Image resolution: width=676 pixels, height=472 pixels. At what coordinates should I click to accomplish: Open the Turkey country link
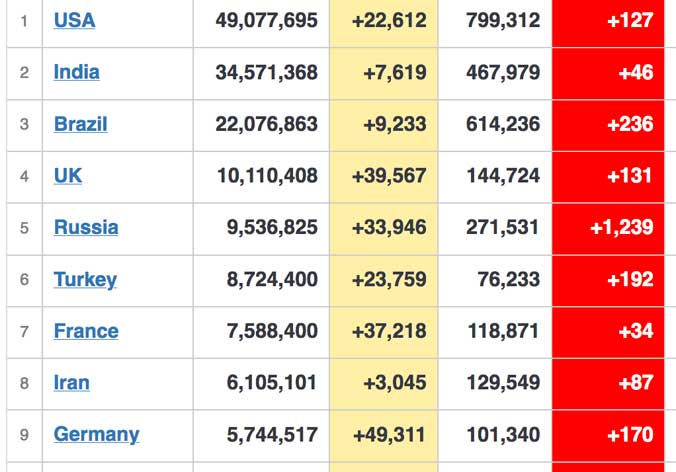pos(85,280)
